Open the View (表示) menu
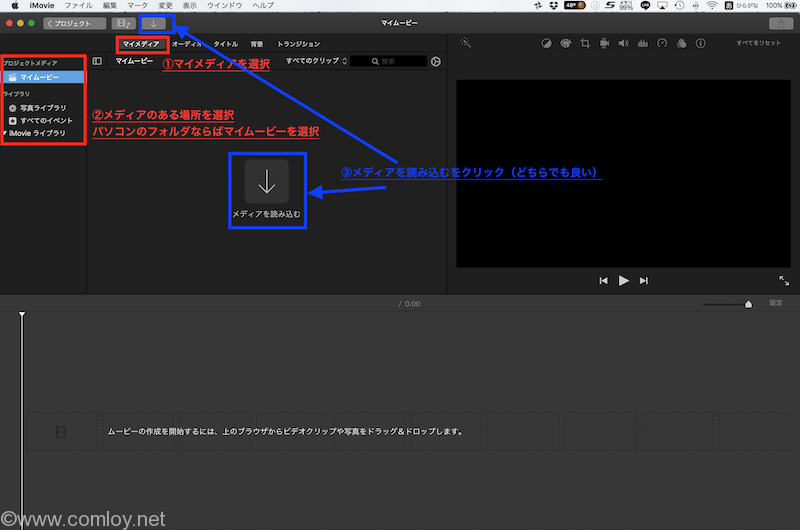 [x=190, y=6]
